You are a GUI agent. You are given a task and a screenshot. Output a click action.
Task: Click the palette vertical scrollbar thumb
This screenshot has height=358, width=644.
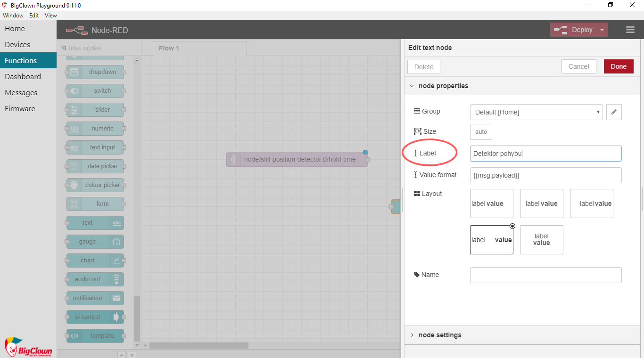137,318
